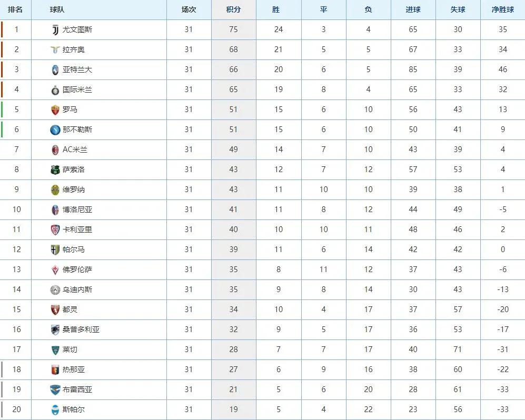Click the Napoli blue N crest icon
The width and height of the screenshot is (525, 420).
pos(55,130)
